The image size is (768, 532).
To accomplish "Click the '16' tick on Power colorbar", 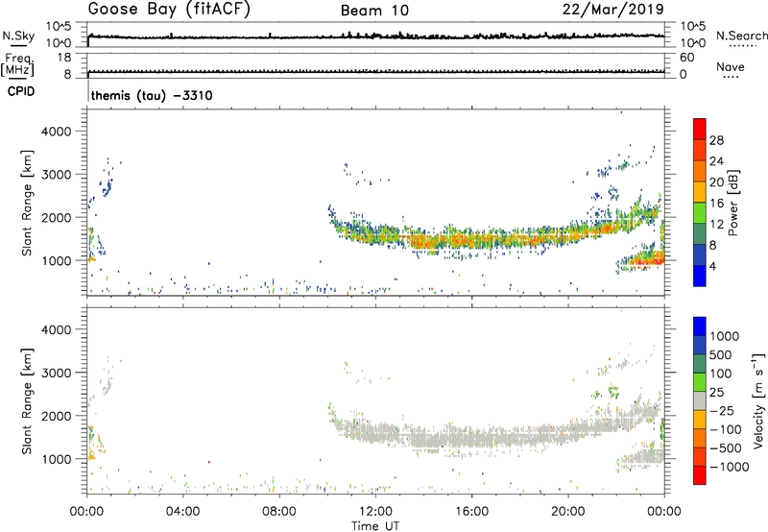I will pyautogui.click(x=716, y=204).
